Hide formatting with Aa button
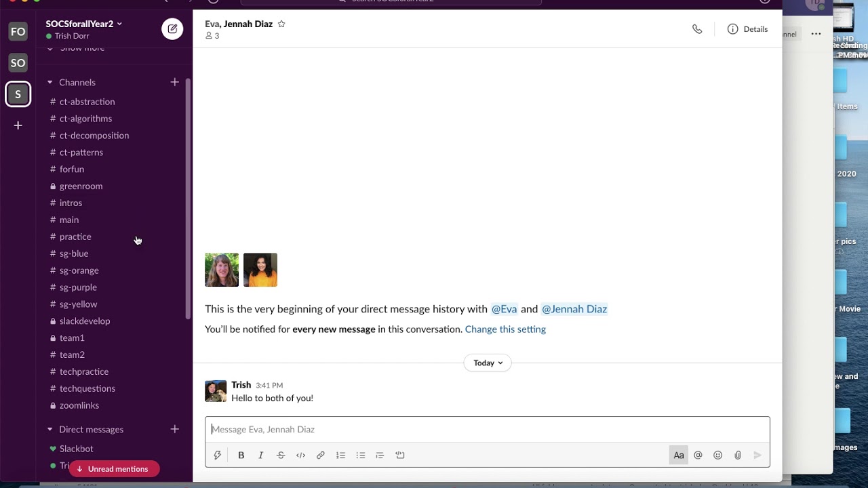 point(678,455)
